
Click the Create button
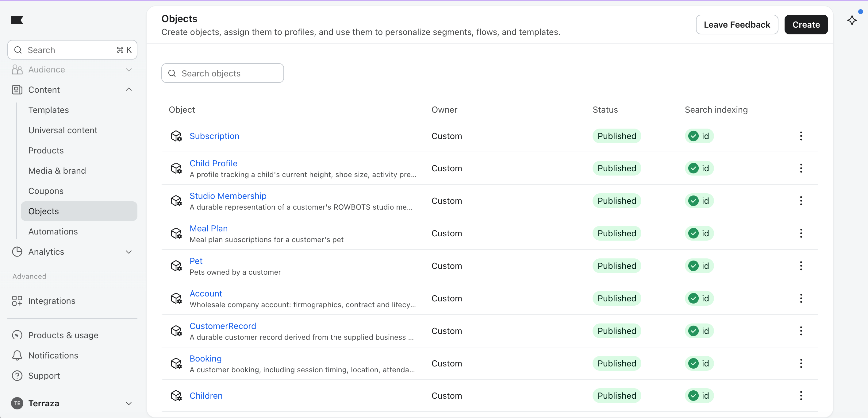pyautogui.click(x=806, y=25)
